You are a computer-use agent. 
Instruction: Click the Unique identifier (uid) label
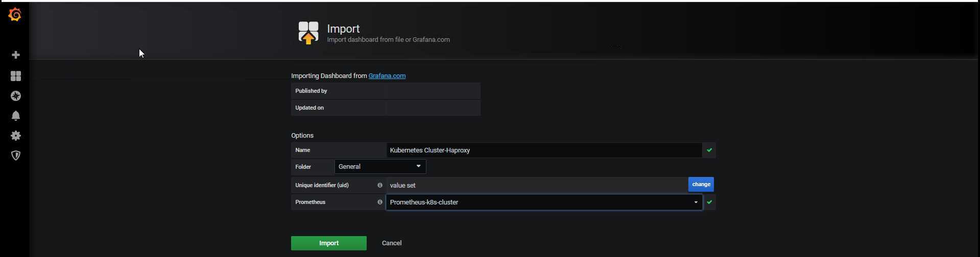pos(322,185)
